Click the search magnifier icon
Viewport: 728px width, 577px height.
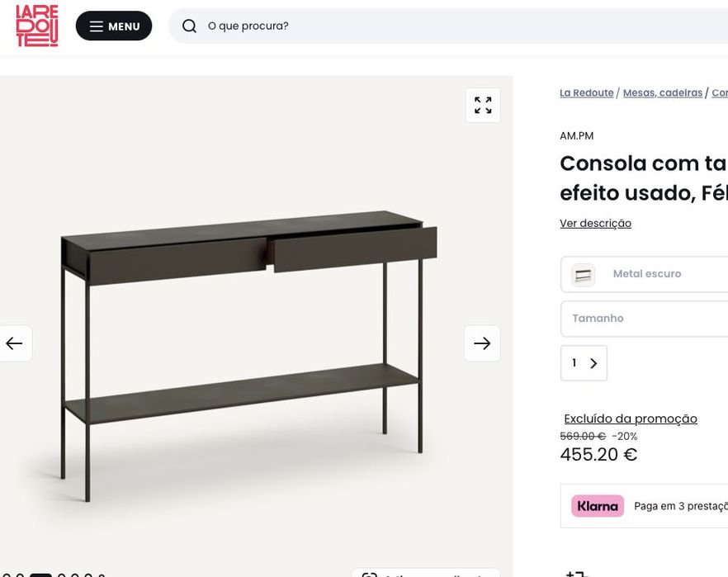pos(189,26)
